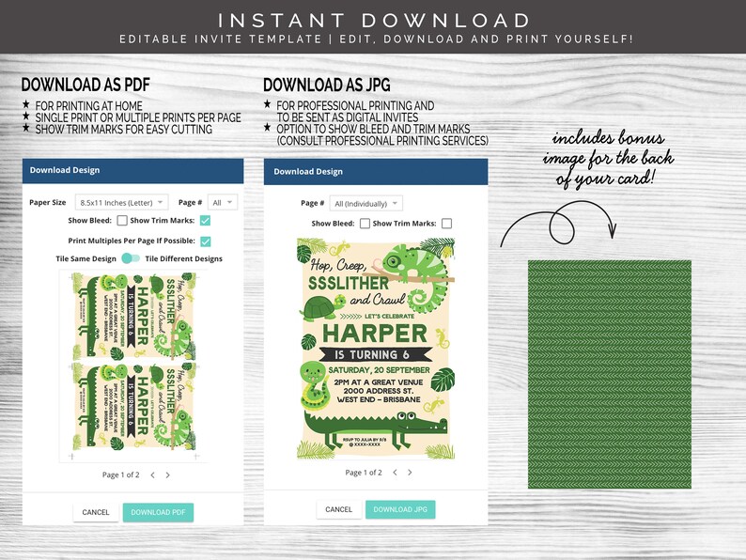Enable Show Bleed in JPG dialog
The image size is (746, 560).
(365, 223)
